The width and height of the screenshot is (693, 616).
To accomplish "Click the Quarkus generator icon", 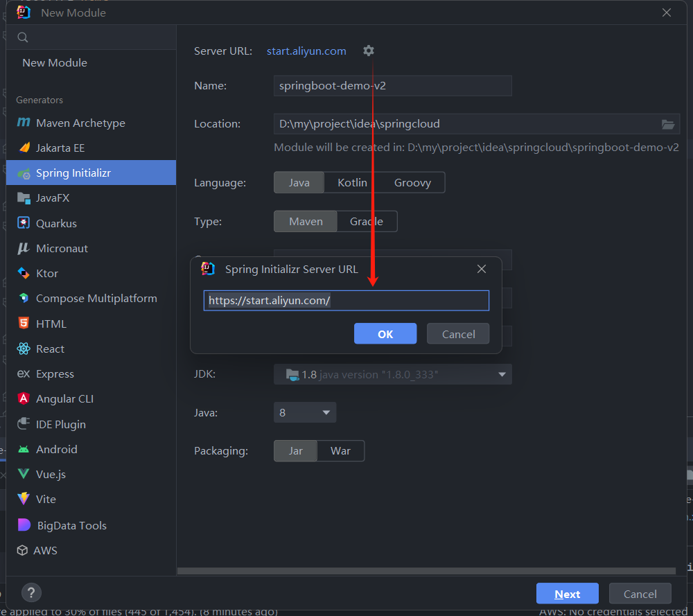I will coord(24,223).
